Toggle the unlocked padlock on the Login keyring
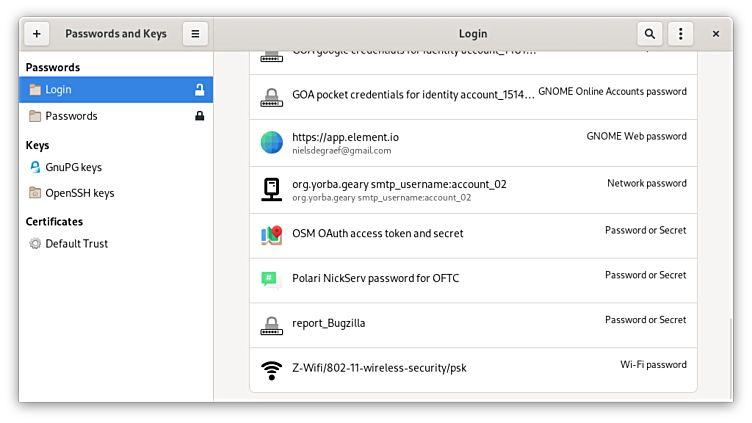Screen dimensions: 752x423 200,90
